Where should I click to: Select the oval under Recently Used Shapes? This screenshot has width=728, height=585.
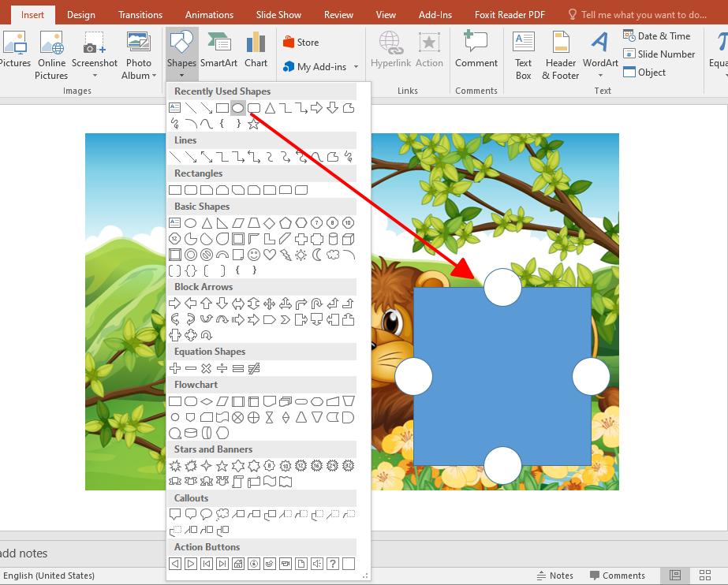[x=237, y=108]
